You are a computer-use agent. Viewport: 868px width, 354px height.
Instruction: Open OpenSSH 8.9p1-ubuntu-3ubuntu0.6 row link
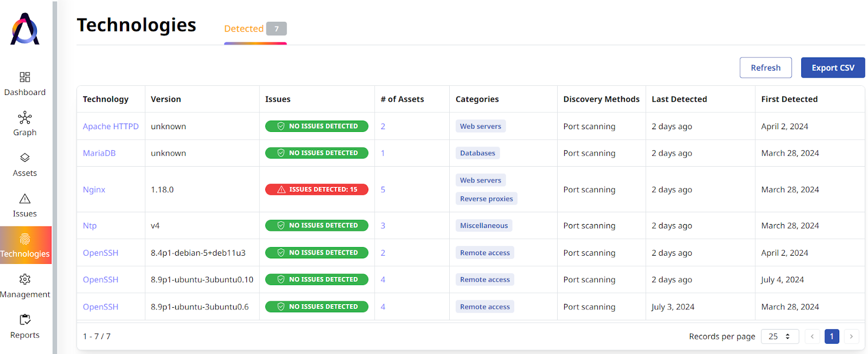[100, 307]
